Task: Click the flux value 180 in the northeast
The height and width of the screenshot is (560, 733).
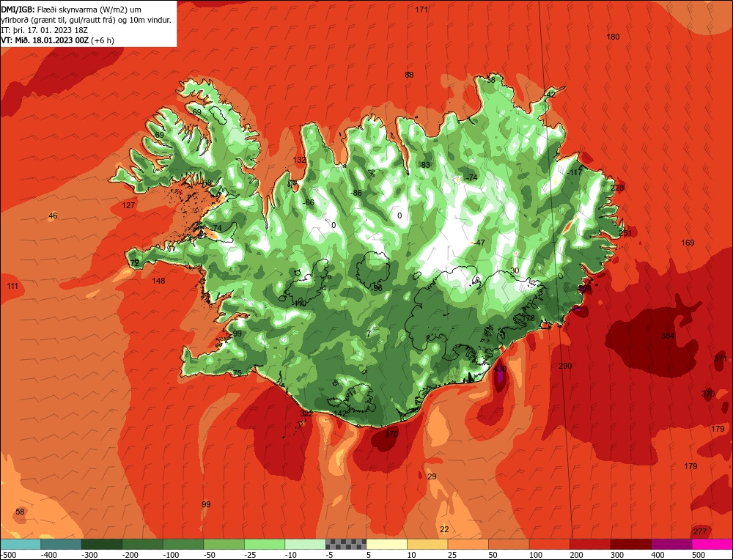Action: 613,37
